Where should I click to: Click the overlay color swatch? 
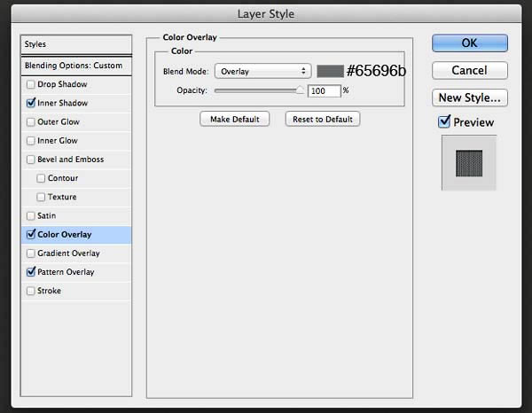point(330,71)
